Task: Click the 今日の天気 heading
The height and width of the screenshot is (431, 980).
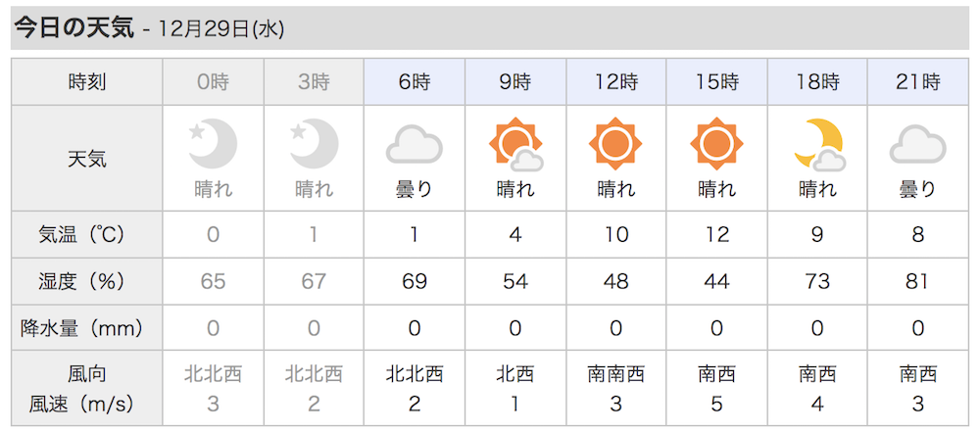Action: tap(74, 28)
